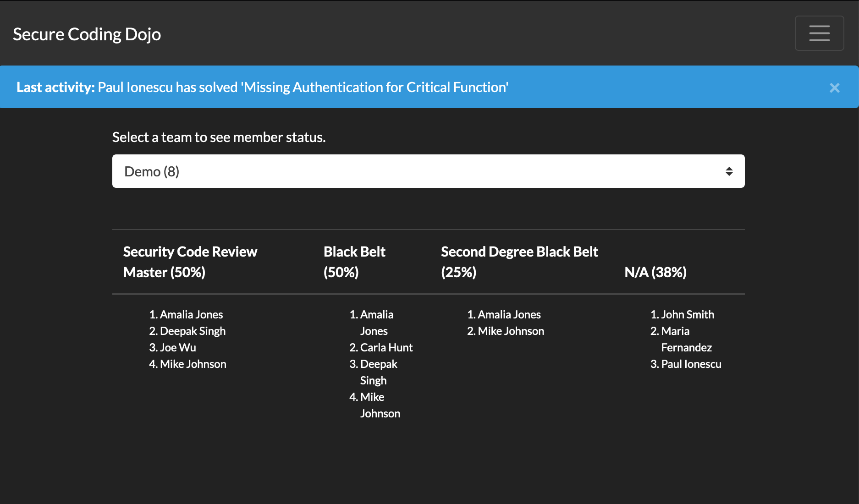Click the Black Belt (50%) column header
The image size is (859, 504).
354,262
